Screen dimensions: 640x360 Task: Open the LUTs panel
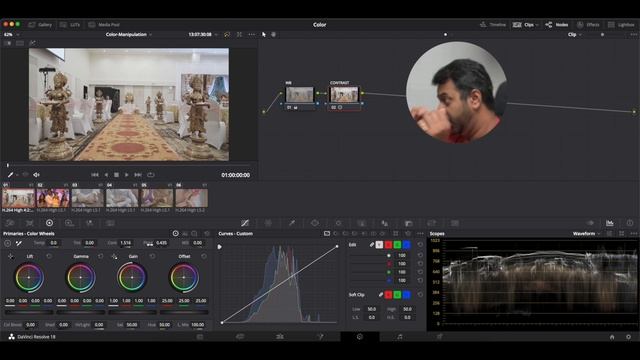70,24
